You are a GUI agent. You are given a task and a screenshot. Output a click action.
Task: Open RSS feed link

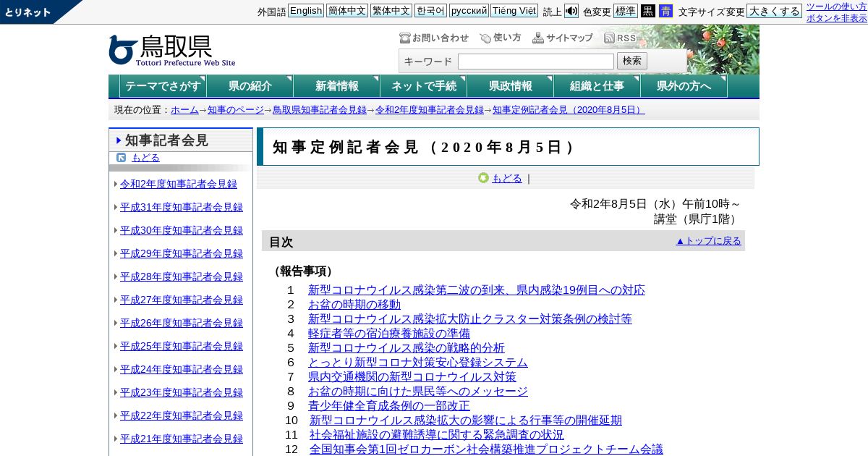(x=620, y=38)
